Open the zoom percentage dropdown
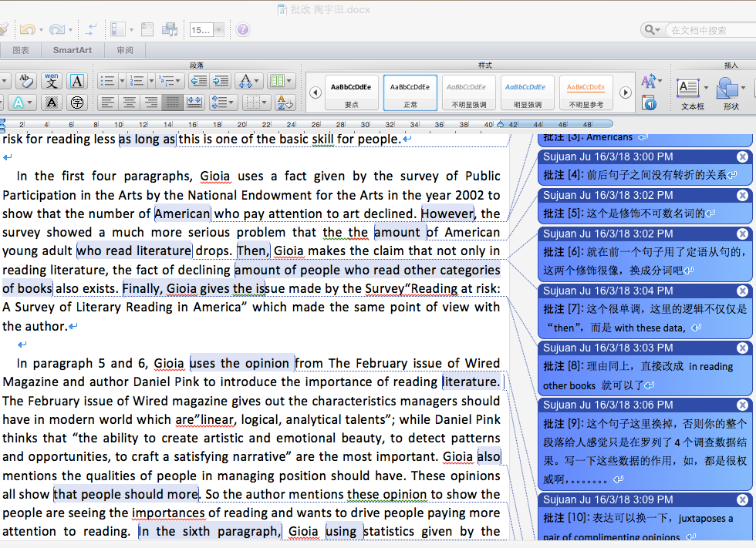This screenshot has height=548, width=756. 219,30
